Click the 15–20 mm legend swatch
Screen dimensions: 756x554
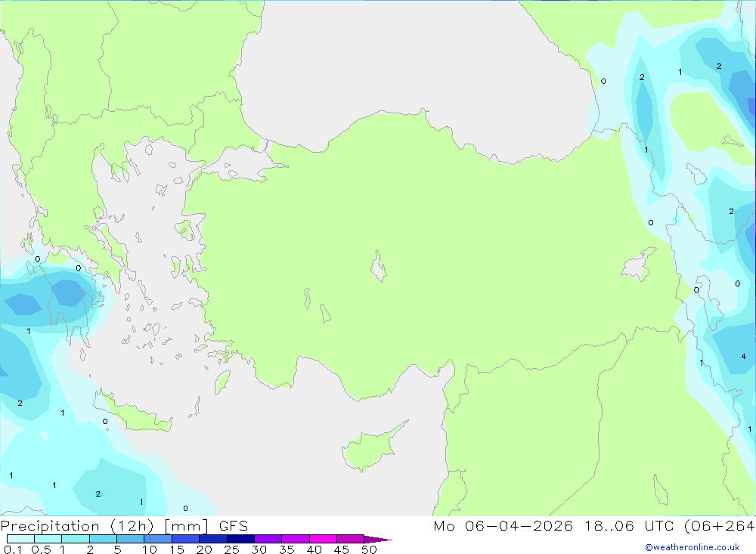point(186,539)
